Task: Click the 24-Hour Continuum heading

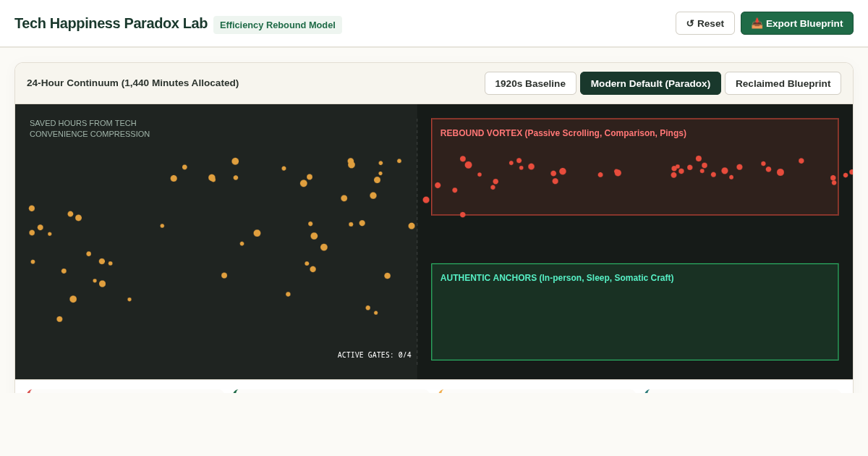Action: coord(132,83)
